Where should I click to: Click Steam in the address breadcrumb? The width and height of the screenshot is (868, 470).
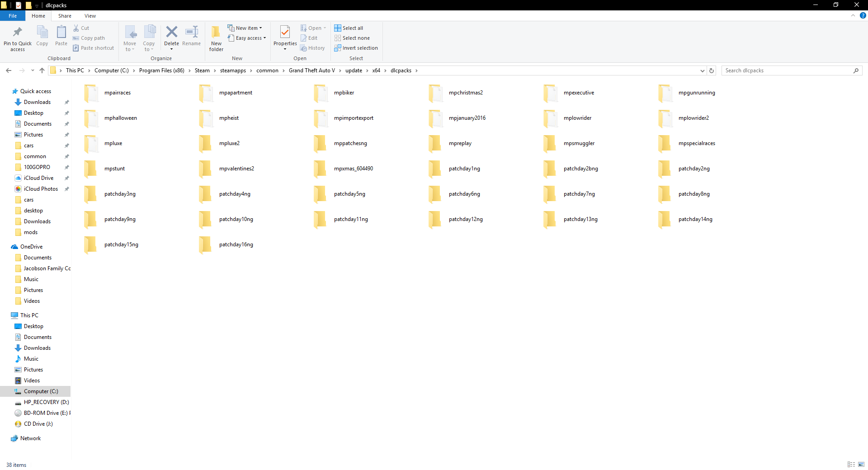coord(202,70)
